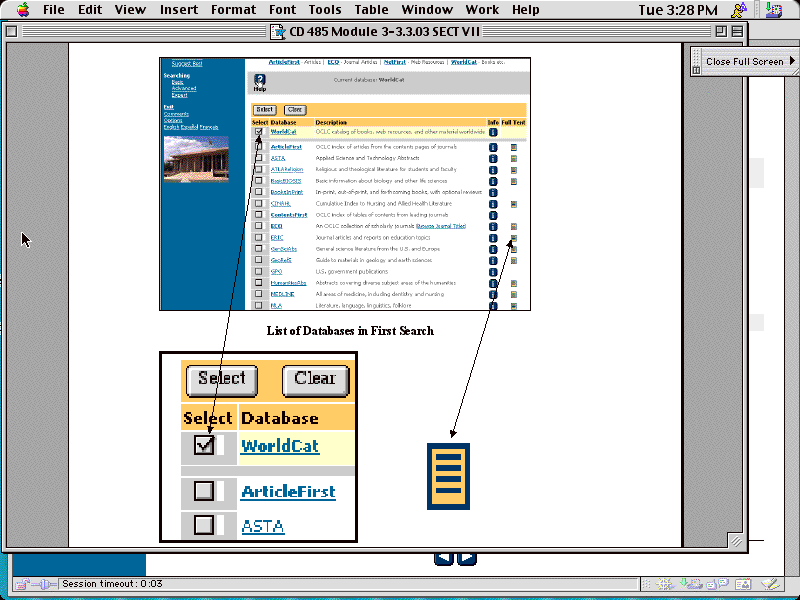Click the padlock icon in status bar
This screenshot has height=600, width=800.
click(22, 584)
